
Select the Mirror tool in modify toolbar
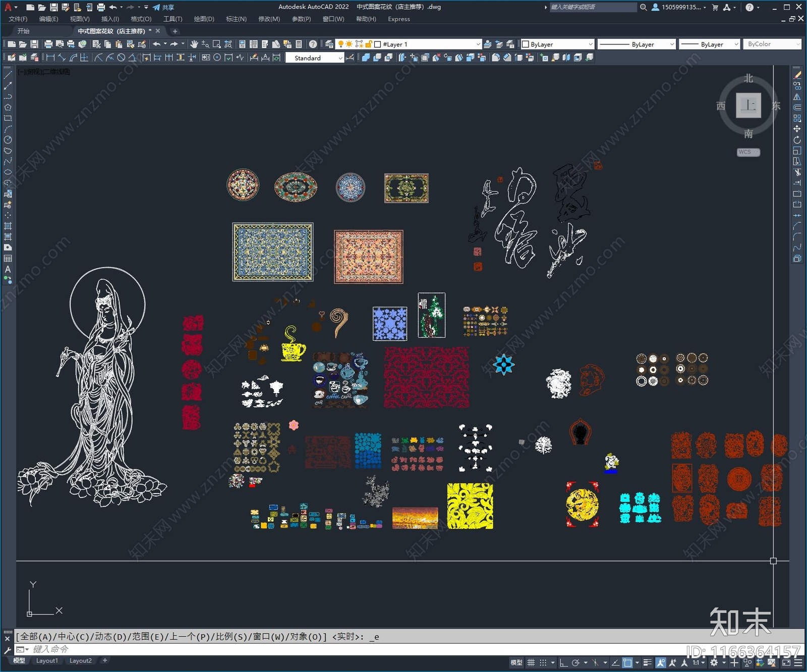(x=797, y=97)
